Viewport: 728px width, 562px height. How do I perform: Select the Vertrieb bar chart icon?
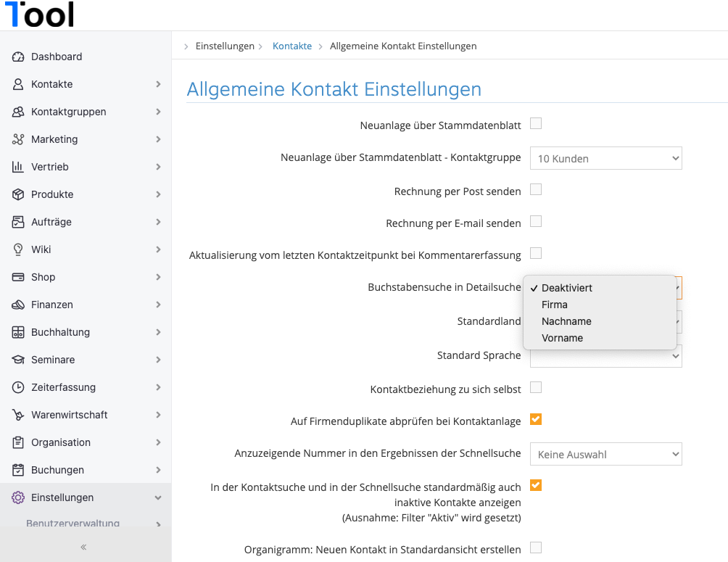coord(17,167)
